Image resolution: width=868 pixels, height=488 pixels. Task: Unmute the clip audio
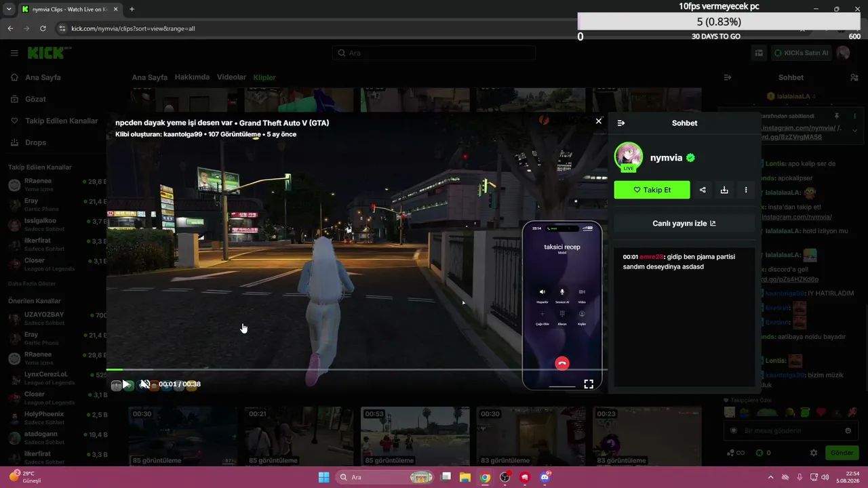(x=144, y=384)
